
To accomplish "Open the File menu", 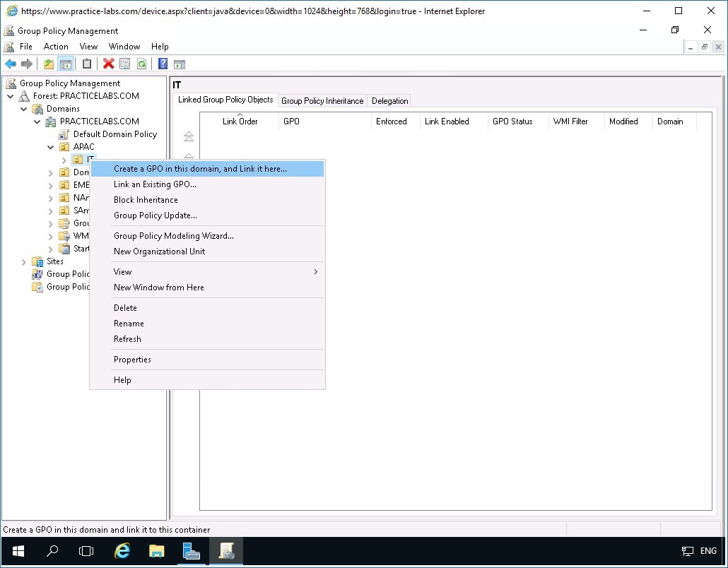I will point(26,47).
